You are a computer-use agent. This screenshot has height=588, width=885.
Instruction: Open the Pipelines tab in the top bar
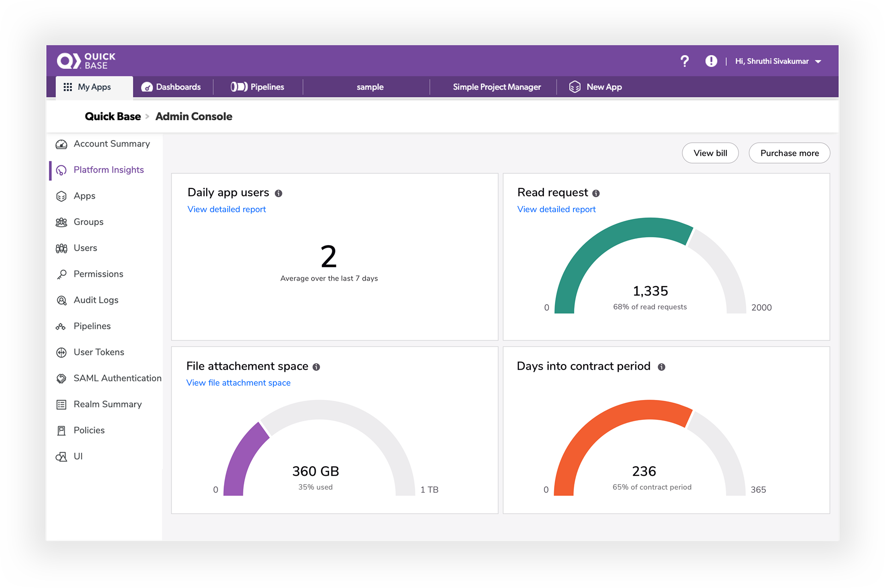(x=258, y=87)
